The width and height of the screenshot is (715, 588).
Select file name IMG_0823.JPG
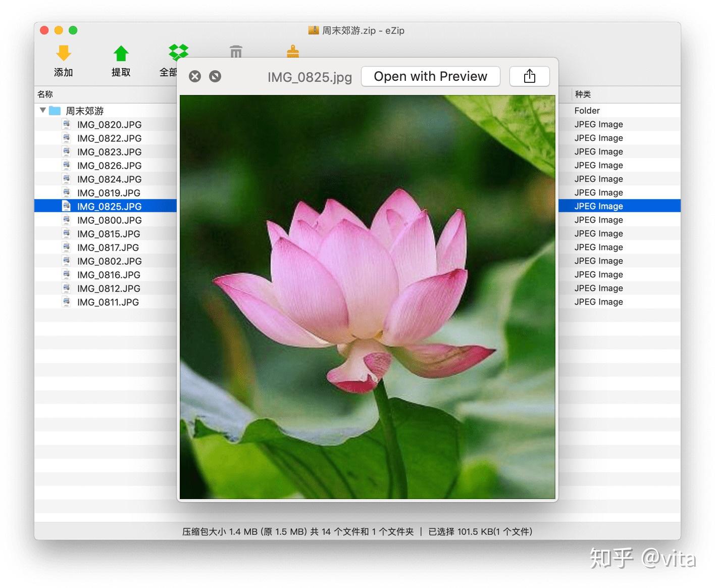(x=109, y=152)
